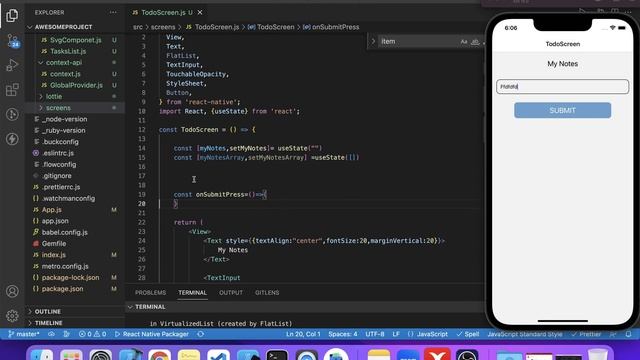The width and height of the screenshot is (640, 360).
Task: Switch to the GITLENS panel tab
Action: point(267,293)
